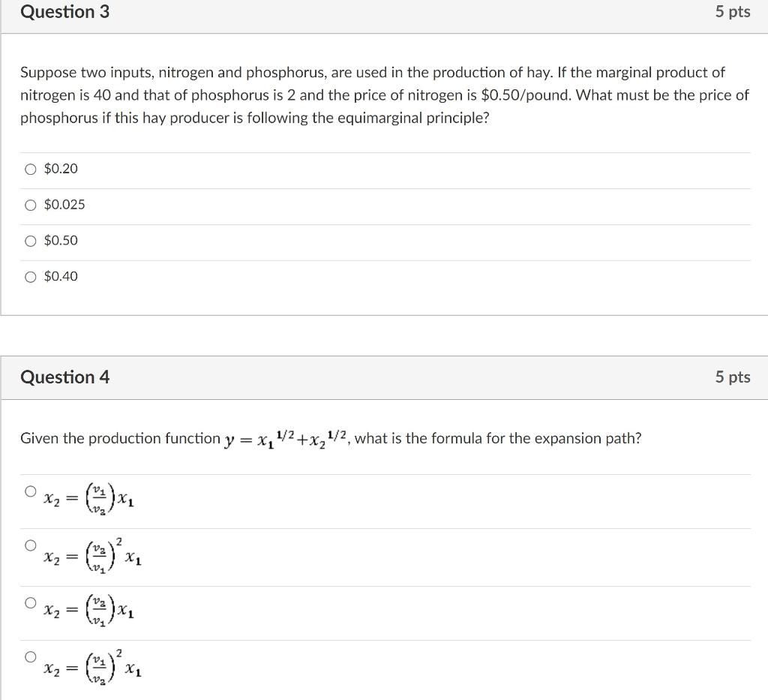The height and width of the screenshot is (700, 768).
Task: Mark the $0.40 radio button
Action: (x=30, y=277)
